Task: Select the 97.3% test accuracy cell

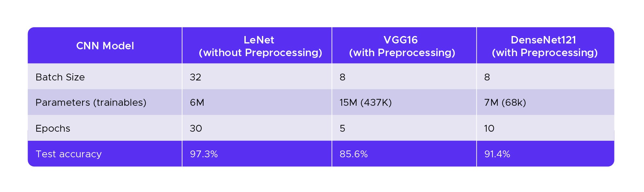Action: 204,154
